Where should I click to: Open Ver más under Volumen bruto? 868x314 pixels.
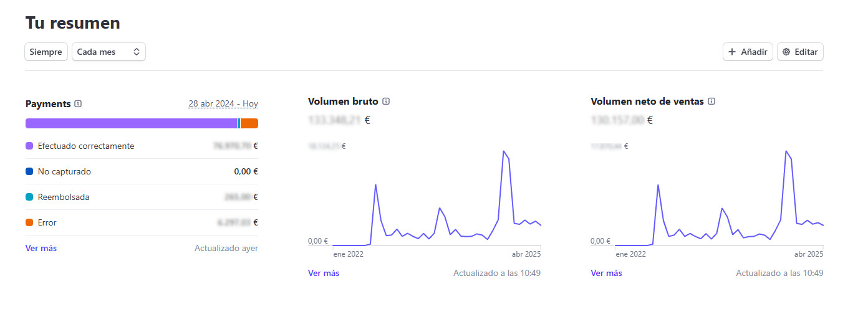324,273
